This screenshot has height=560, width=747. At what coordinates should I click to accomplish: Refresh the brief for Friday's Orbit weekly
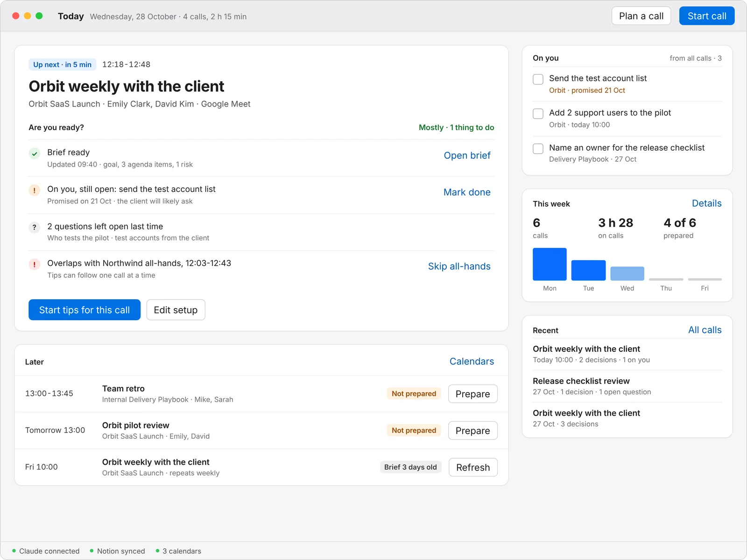tap(473, 468)
